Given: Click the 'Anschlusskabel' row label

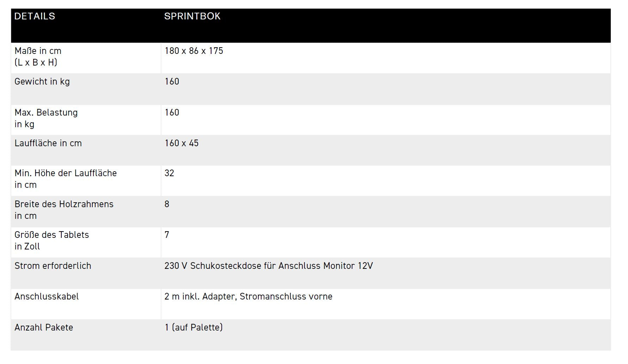Looking at the screenshot, I should [47, 297].
